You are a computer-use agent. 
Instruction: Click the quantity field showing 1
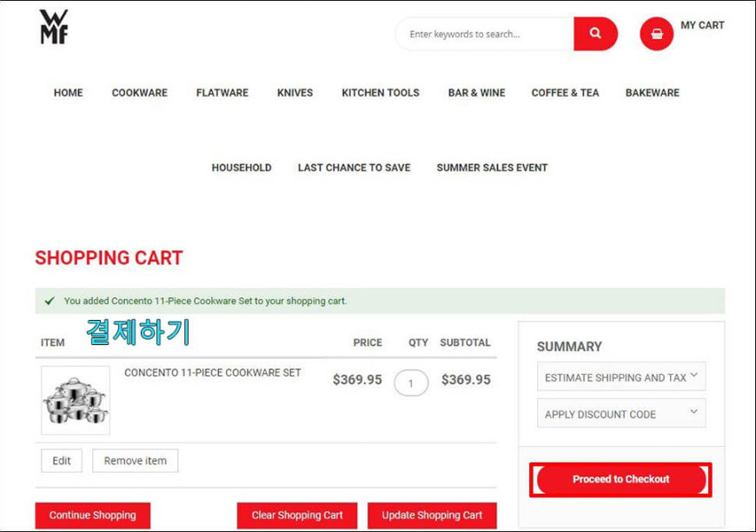(411, 383)
